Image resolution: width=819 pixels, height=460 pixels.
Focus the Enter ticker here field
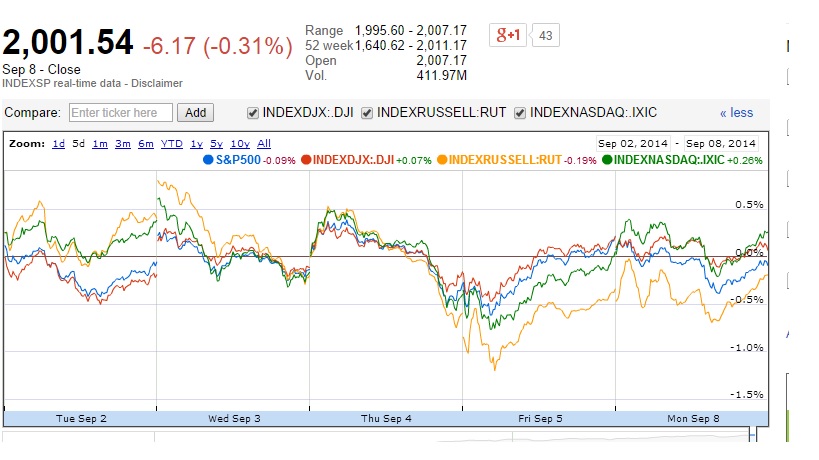(x=121, y=113)
